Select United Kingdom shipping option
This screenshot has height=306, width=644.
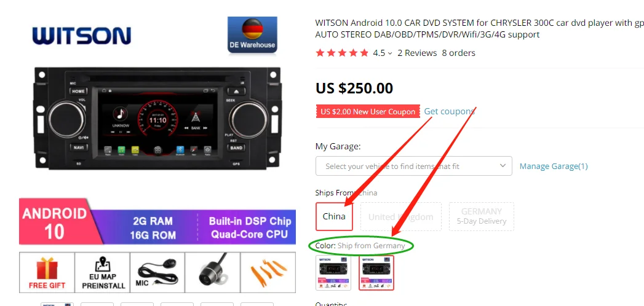400,216
